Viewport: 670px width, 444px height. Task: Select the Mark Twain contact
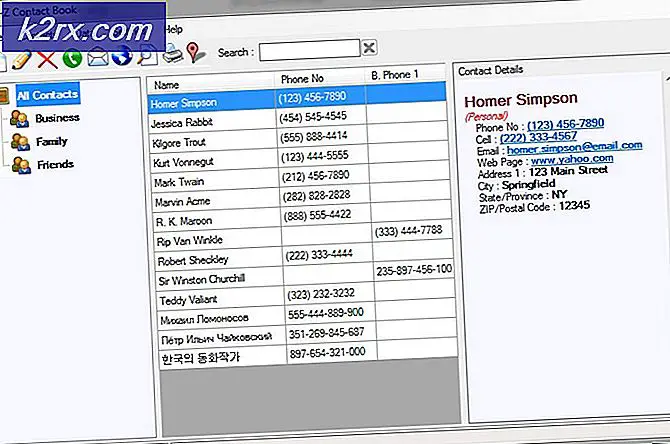click(179, 182)
